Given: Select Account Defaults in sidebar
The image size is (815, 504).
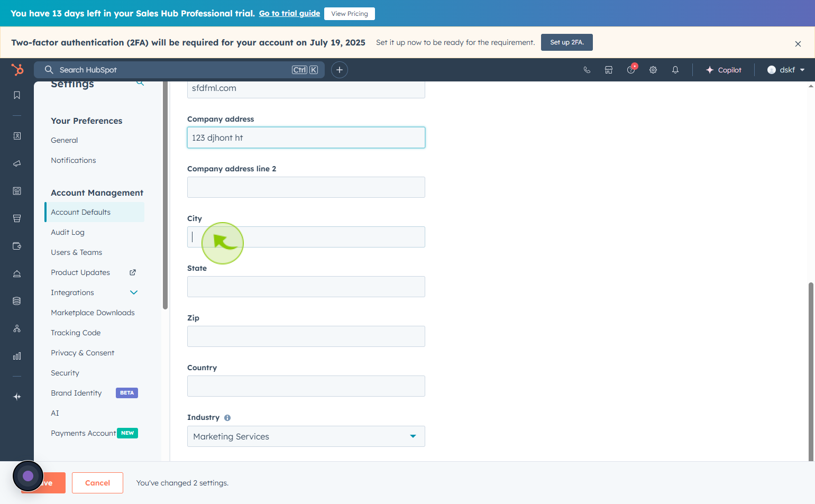Looking at the screenshot, I should point(95,212).
